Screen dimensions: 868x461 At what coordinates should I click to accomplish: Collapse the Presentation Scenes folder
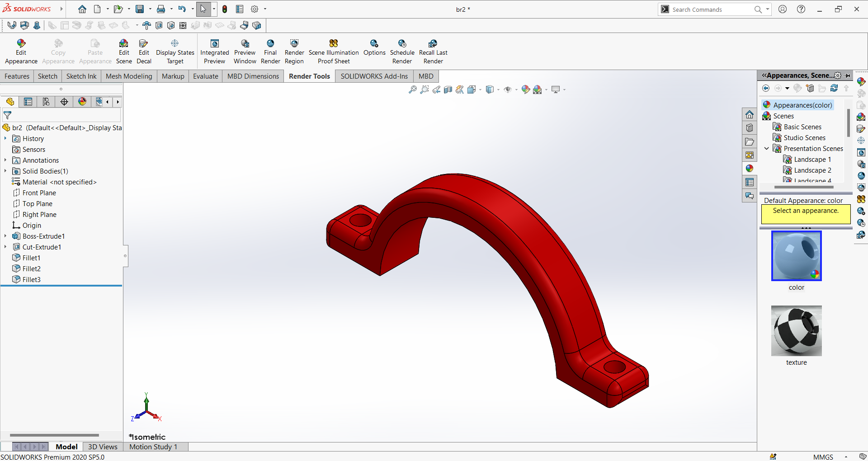767,148
